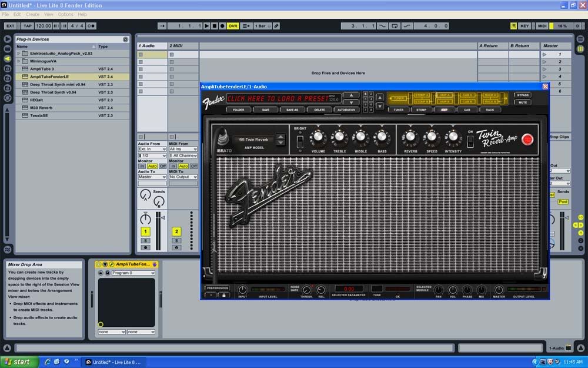Solo the audio track with S button
Viewport: 588px width, 368px height.
(145, 240)
